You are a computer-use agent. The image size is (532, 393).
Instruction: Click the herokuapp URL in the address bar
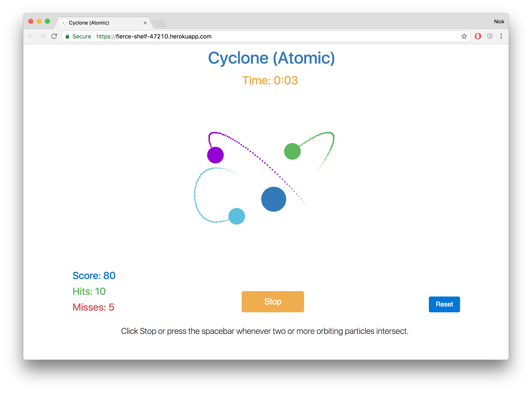point(154,36)
